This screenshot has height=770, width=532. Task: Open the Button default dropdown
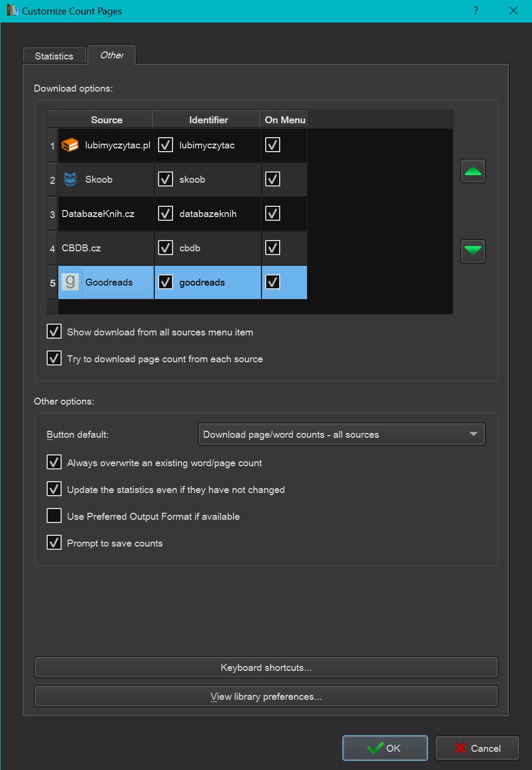coord(341,435)
